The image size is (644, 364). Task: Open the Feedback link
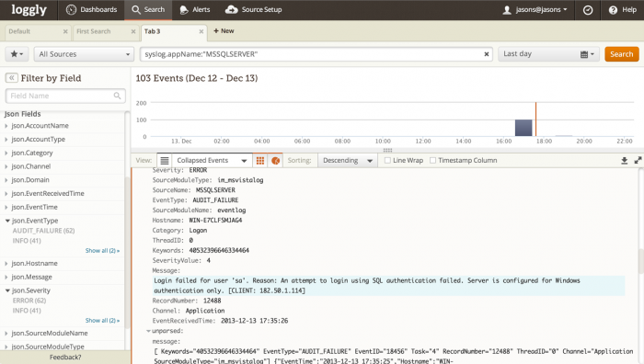pos(65,357)
